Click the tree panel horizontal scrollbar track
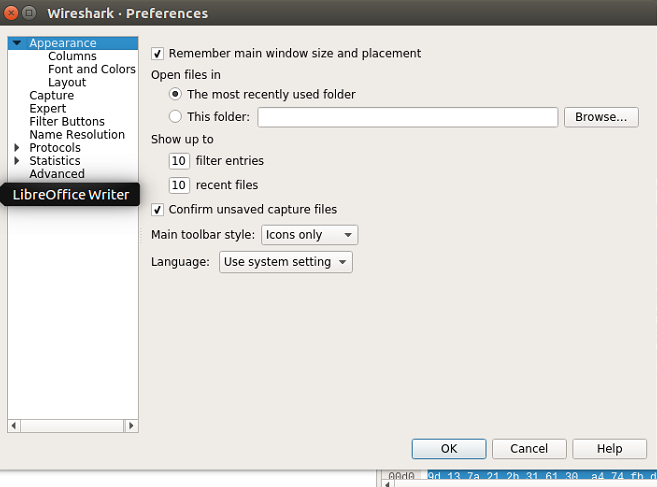The height and width of the screenshot is (487, 657). [72, 426]
